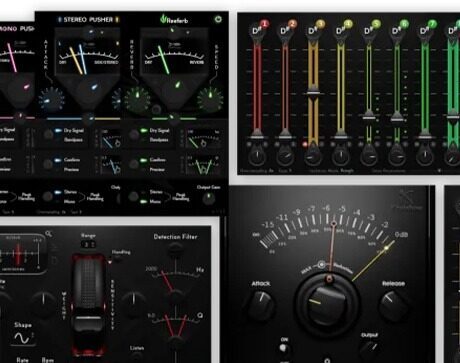Toggle green Dry Signal switch in Reeferb
The height and width of the screenshot is (363, 460).
pos(144,131)
